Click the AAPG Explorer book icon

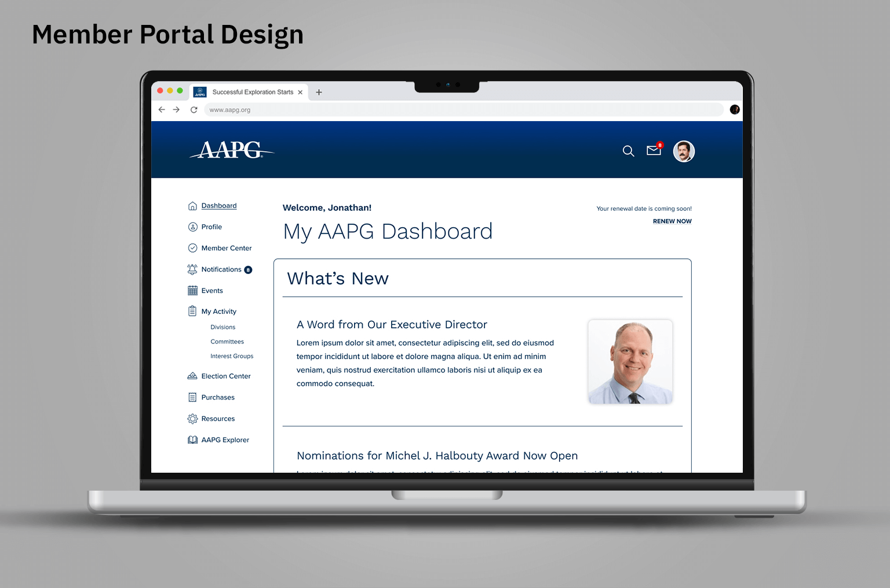click(x=192, y=440)
